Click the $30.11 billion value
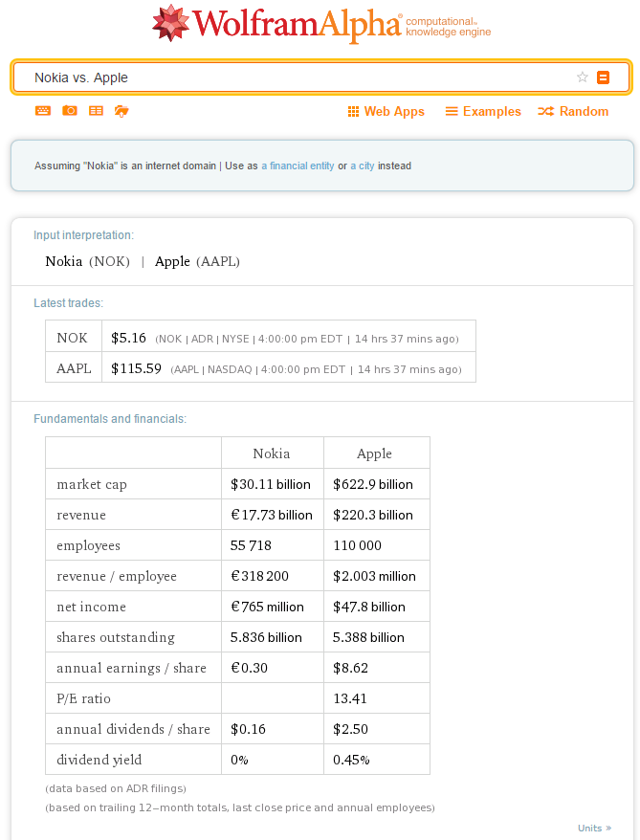Viewport: 640px width, 840px height. 271,484
